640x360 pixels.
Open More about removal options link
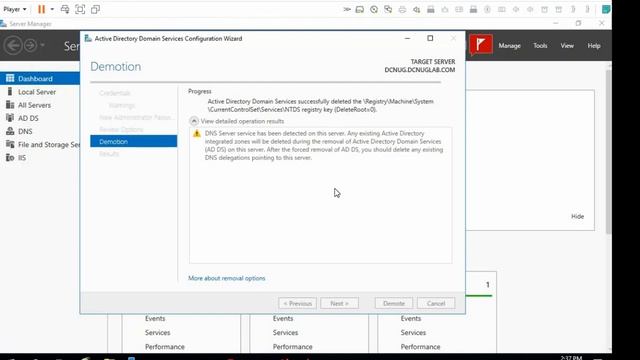[x=227, y=278]
